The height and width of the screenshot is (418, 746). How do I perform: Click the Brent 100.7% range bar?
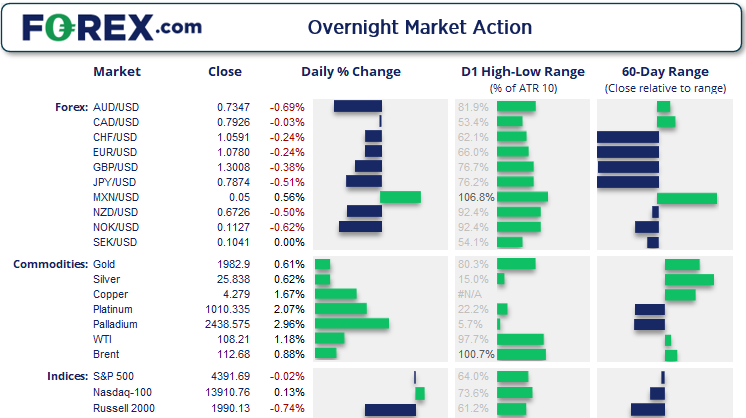(521, 354)
